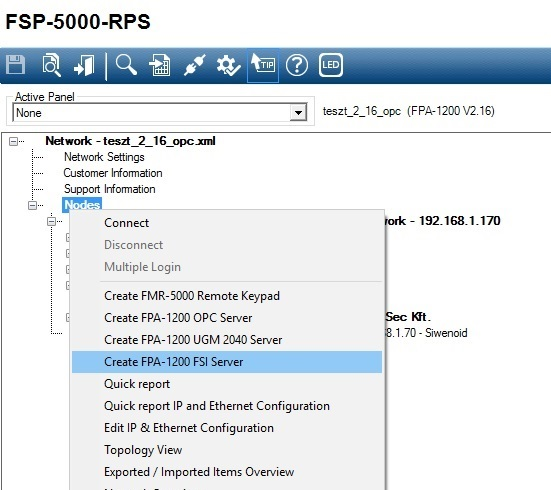Open Quick report IP and Ethernet Configuration
Screen dimensions: 551x490
(227, 406)
